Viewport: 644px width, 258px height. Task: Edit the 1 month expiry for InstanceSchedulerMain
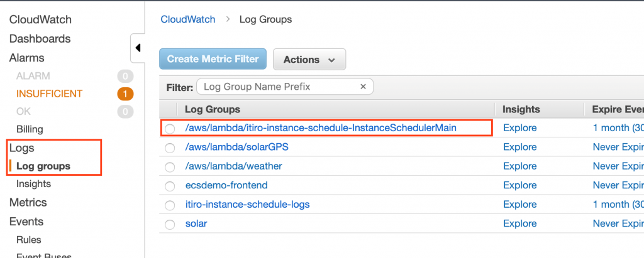click(x=618, y=128)
